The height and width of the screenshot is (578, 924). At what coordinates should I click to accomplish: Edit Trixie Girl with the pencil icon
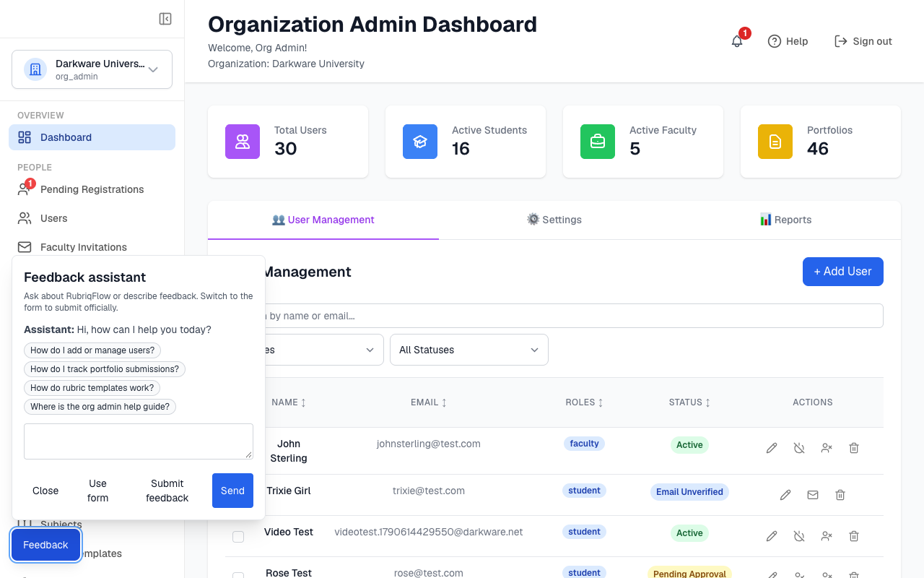point(785,495)
